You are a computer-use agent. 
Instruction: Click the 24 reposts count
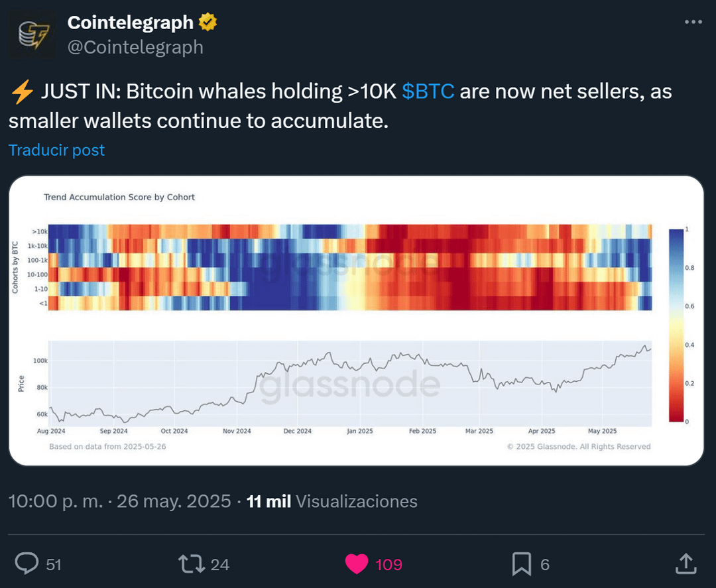(219, 565)
